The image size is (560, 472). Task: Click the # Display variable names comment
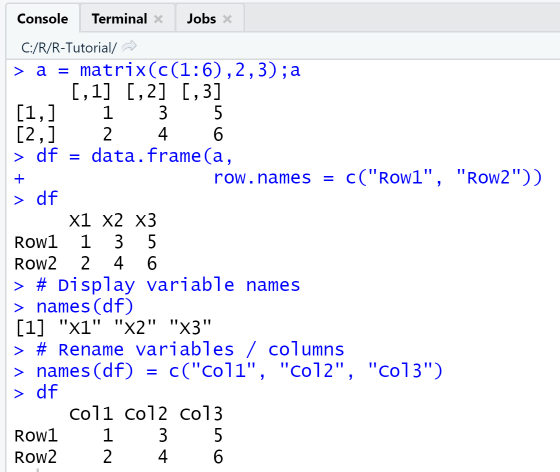[157, 285]
